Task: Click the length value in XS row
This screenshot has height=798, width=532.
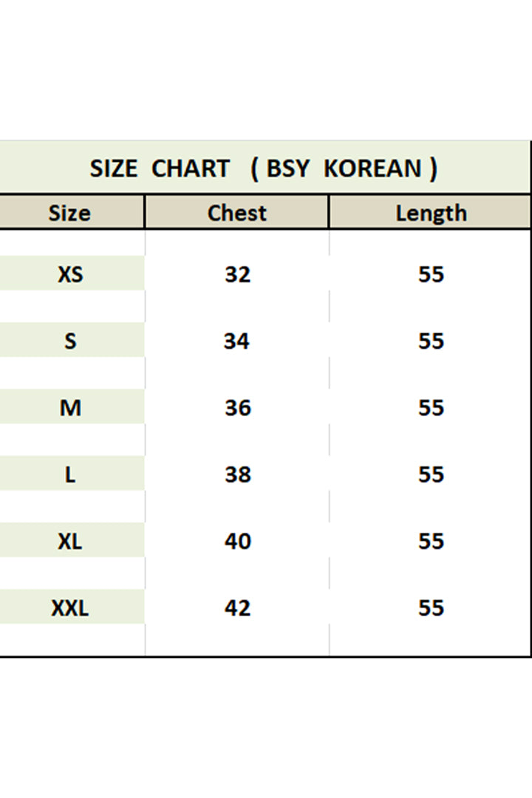Action: (431, 274)
